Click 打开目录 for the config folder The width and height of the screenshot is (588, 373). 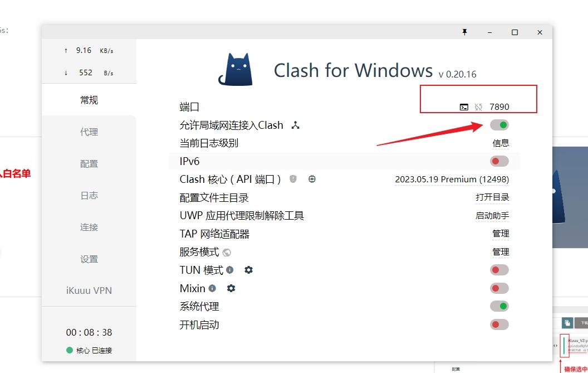tap(492, 197)
